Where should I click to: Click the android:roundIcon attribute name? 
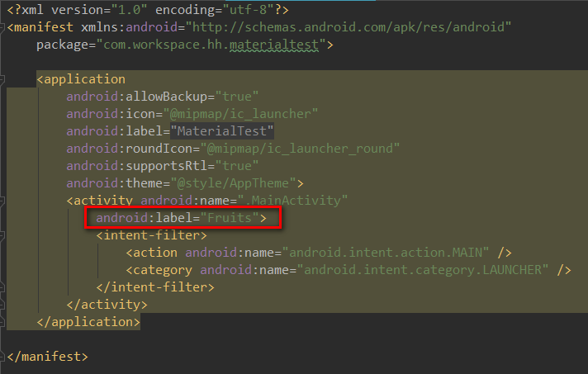click(x=130, y=149)
